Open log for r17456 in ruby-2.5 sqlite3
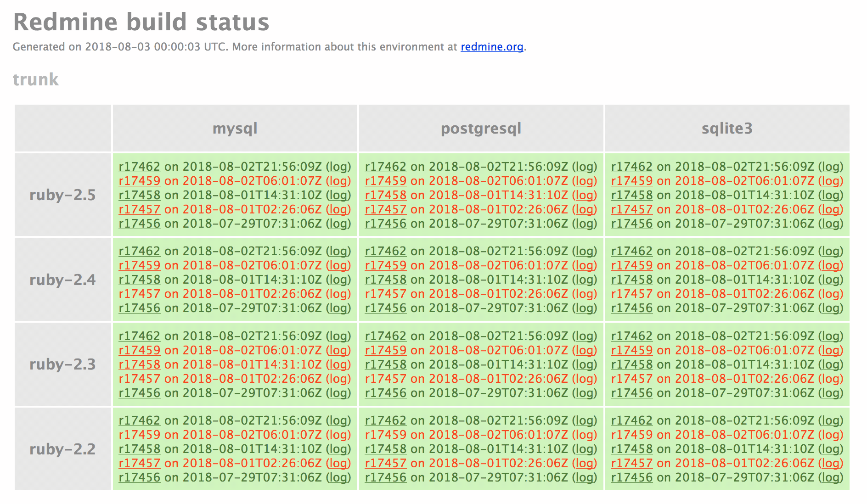 click(831, 224)
